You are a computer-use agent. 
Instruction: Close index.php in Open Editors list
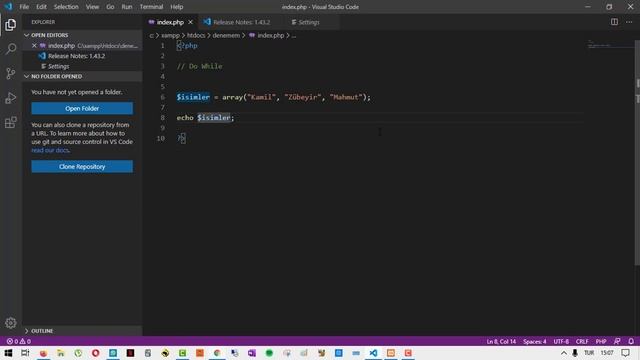coord(34,46)
